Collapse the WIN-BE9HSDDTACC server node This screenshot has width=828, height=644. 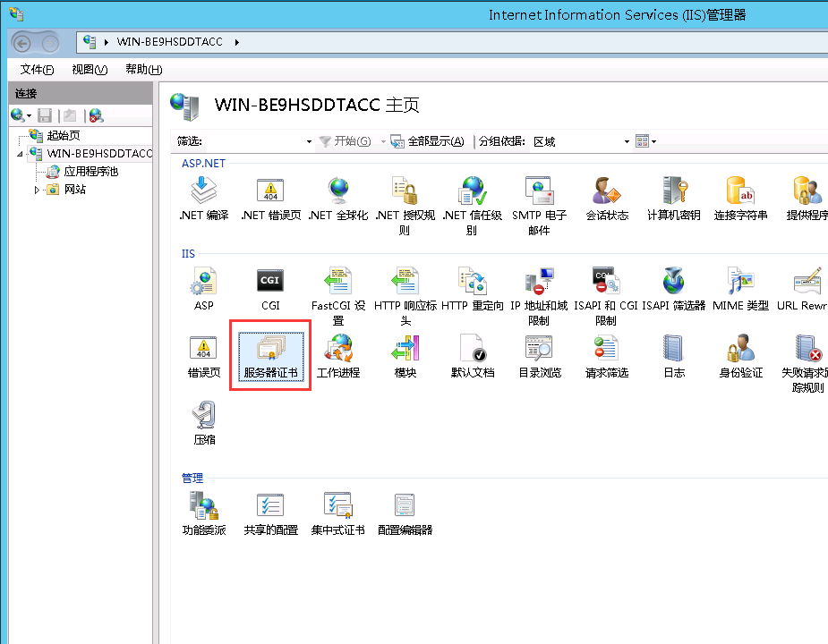(x=21, y=154)
